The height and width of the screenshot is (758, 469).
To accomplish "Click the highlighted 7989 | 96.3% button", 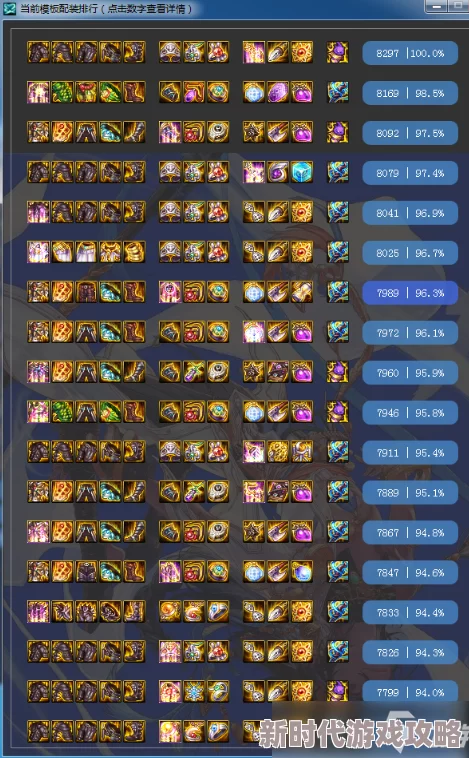I will [x=410, y=293].
